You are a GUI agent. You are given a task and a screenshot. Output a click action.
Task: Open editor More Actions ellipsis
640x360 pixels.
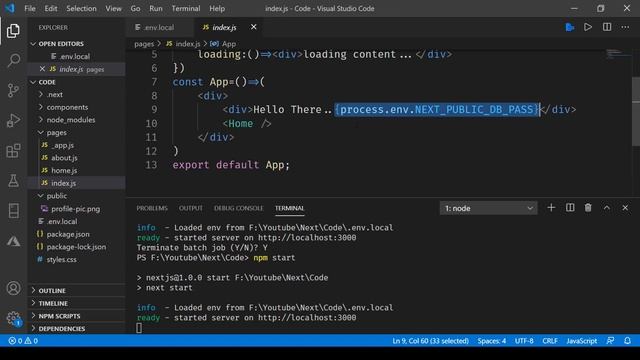625,27
